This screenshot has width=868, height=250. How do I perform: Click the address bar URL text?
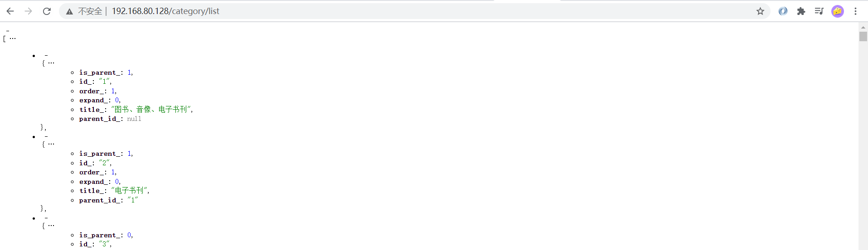(165, 11)
